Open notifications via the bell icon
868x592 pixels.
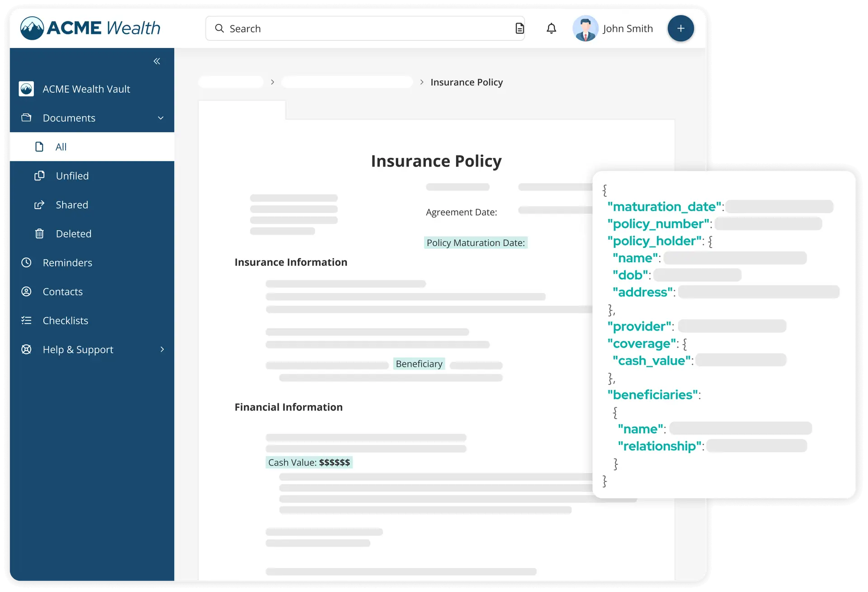(552, 28)
